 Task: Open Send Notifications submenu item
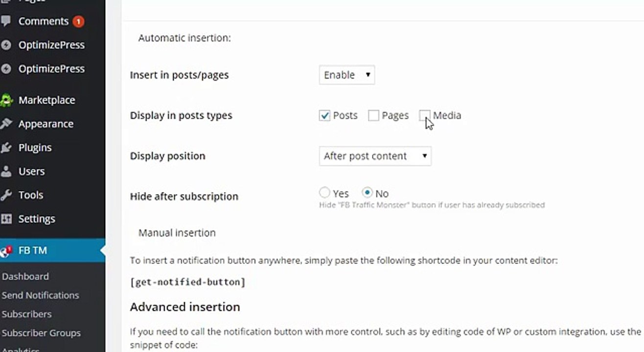pyautogui.click(x=40, y=295)
